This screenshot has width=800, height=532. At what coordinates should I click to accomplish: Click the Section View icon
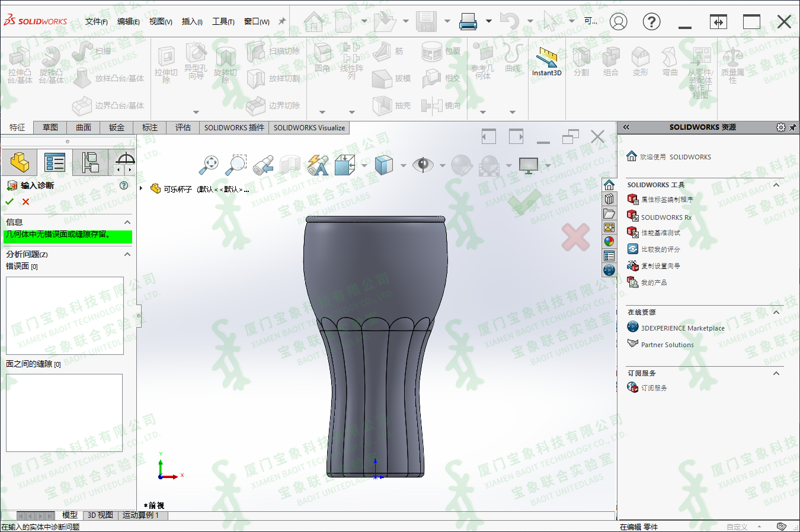pos(290,165)
